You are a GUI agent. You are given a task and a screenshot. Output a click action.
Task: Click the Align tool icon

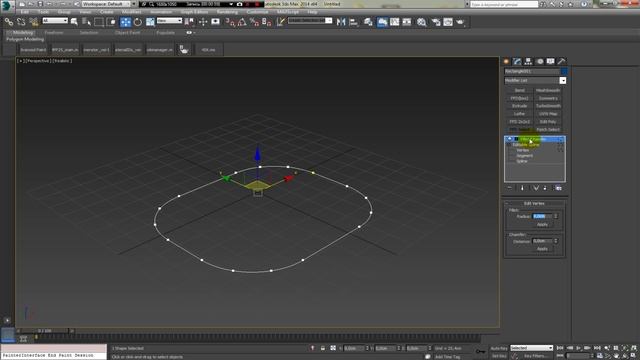click(x=353, y=22)
